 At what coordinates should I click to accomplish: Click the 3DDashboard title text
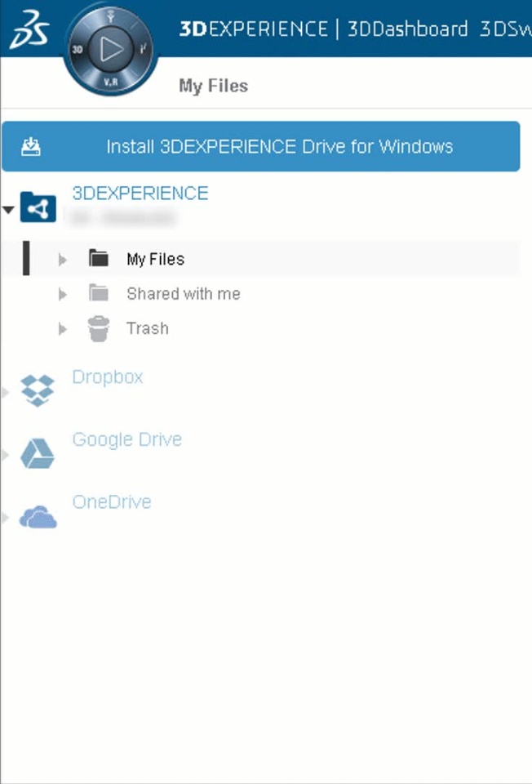(408, 29)
